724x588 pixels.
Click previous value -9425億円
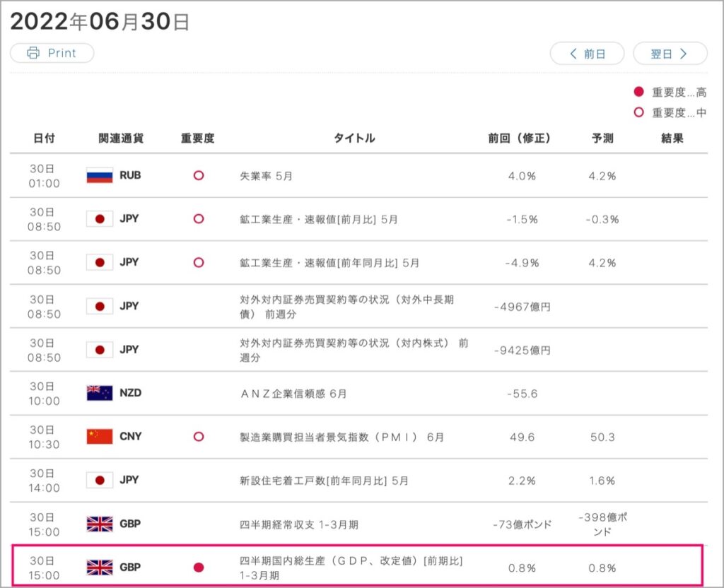(x=522, y=350)
